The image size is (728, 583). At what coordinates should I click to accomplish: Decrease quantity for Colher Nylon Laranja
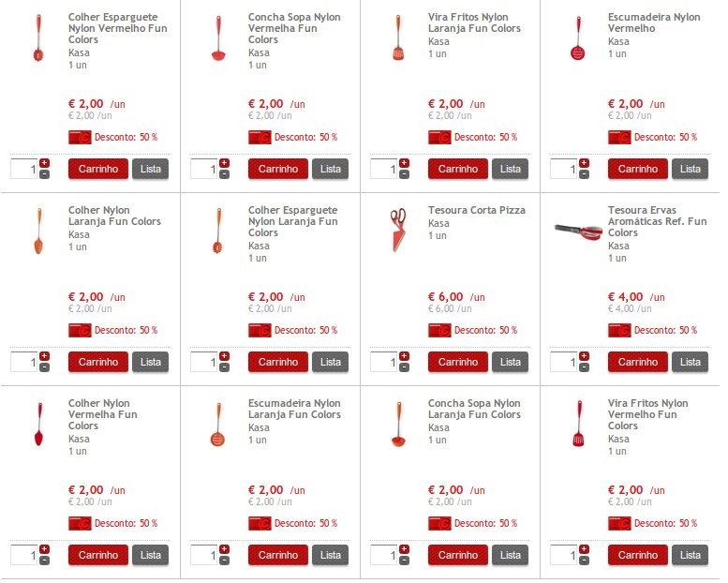pos(44,367)
